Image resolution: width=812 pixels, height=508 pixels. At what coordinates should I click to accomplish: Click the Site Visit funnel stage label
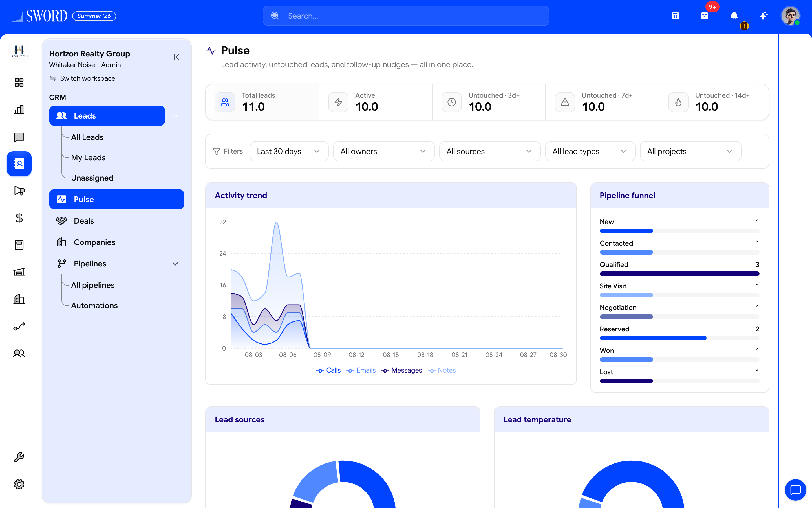coord(613,286)
